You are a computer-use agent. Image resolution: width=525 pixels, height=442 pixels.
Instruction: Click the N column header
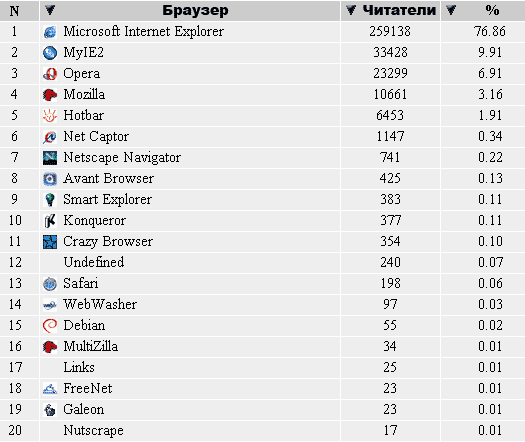click(x=14, y=11)
